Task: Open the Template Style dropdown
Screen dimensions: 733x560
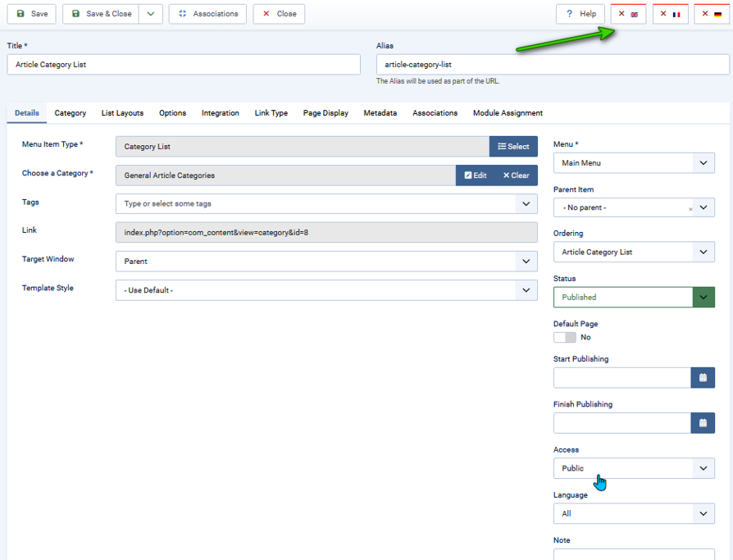Action: [326, 290]
